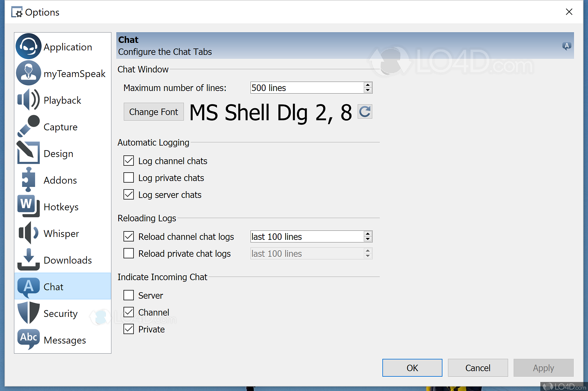This screenshot has height=391, width=588.
Task: Click the Change Font button
Action: click(153, 111)
